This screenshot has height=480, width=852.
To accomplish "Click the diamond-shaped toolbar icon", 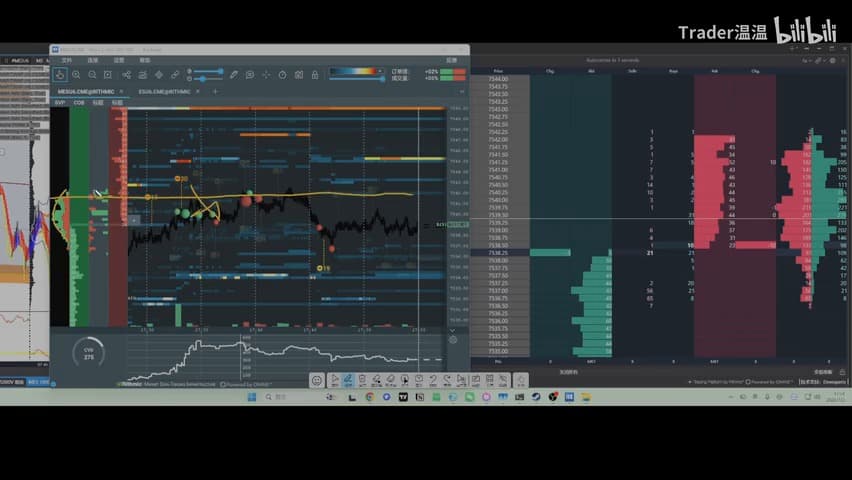I will coord(159,75).
